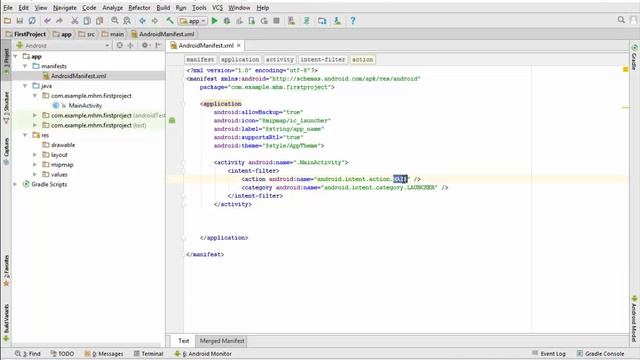Expand the values folder
This screenshot has width=640, height=360.
click(35, 174)
